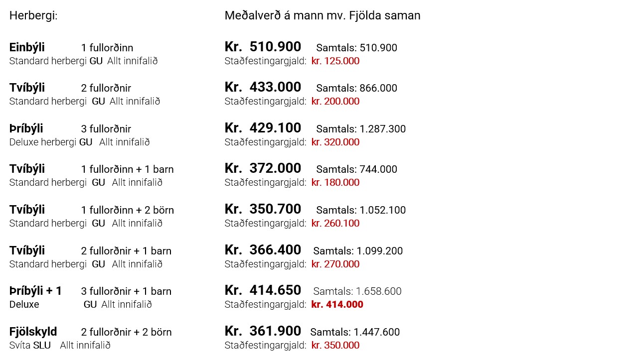Click the "Svíta SLU" description text
633x364 pixels.
(x=30, y=346)
